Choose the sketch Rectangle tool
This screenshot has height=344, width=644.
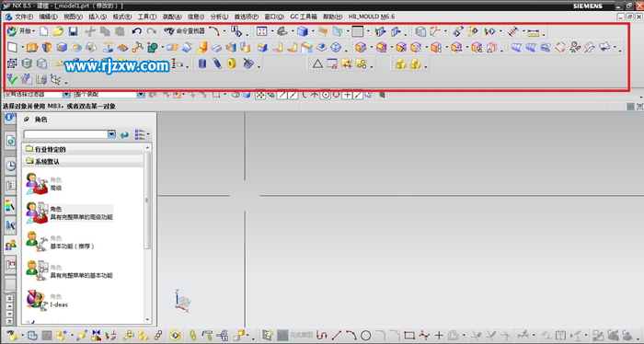(409, 336)
